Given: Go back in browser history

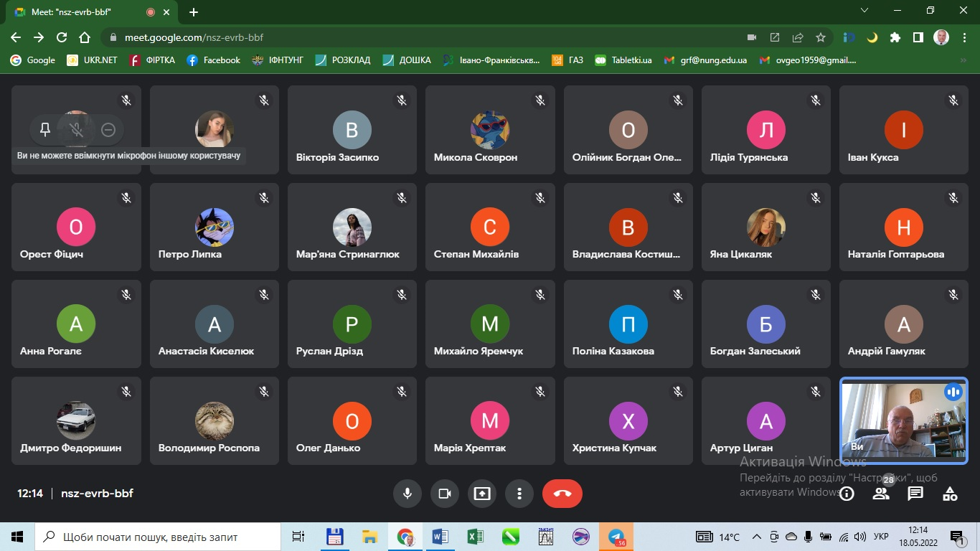Looking at the screenshot, I should pos(16,37).
